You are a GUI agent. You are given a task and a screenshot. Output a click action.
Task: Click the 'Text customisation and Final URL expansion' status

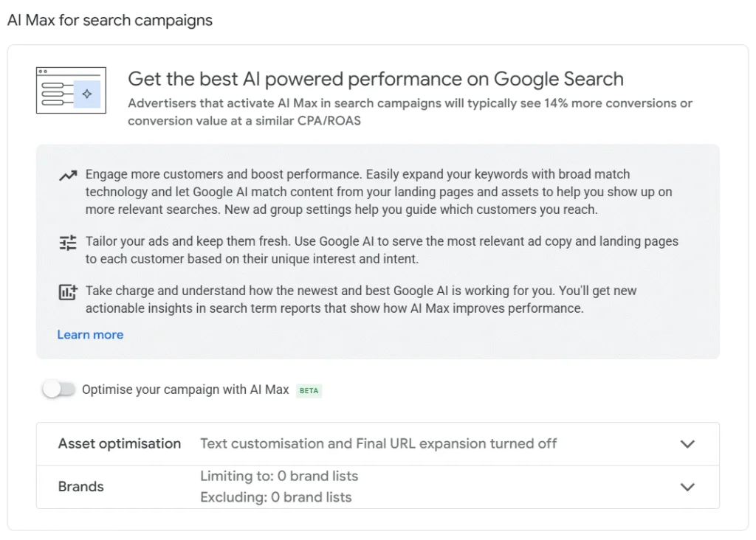pos(378,444)
